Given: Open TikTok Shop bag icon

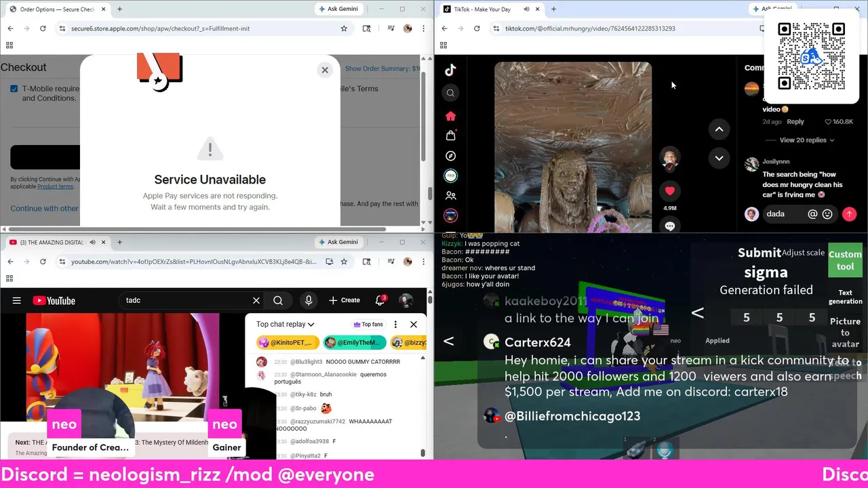Looking at the screenshot, I should tap(450, 136).
